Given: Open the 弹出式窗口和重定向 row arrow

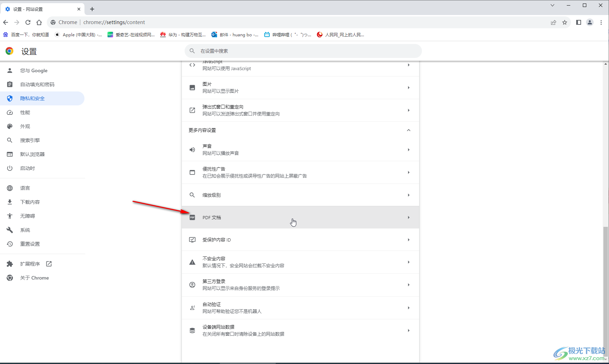Looking at the screenshot, I should [x=409, y=110].
